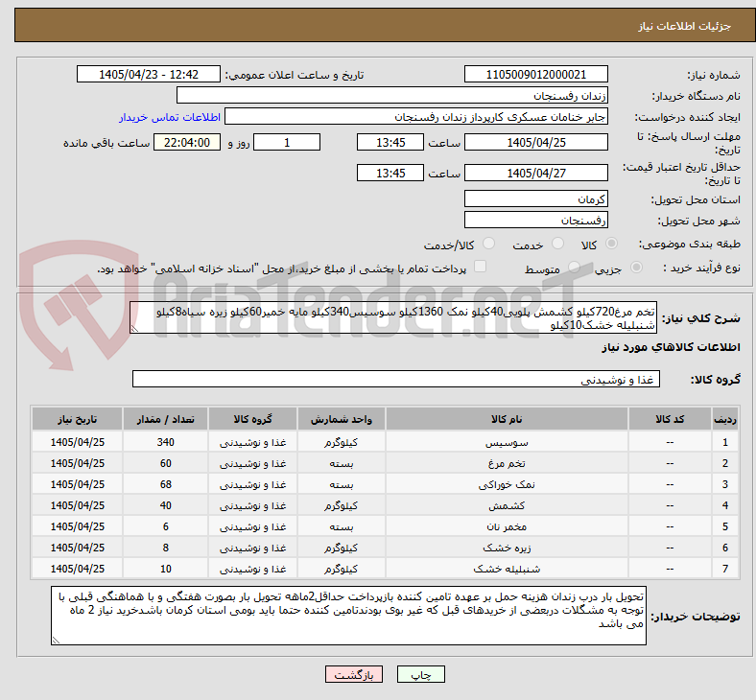This screenshot has width=756, height=700.
Task: Click the تخم مرغ item name cell
Action: [x=507, y=463]
